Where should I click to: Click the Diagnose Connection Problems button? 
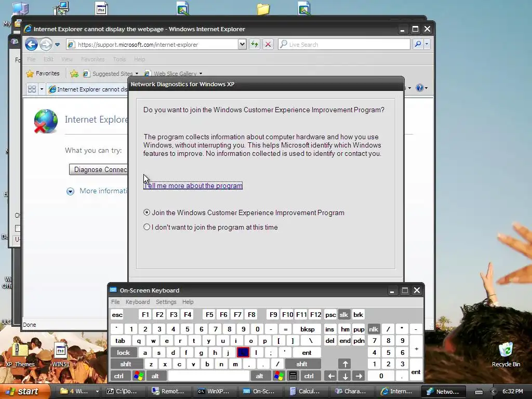98,170
